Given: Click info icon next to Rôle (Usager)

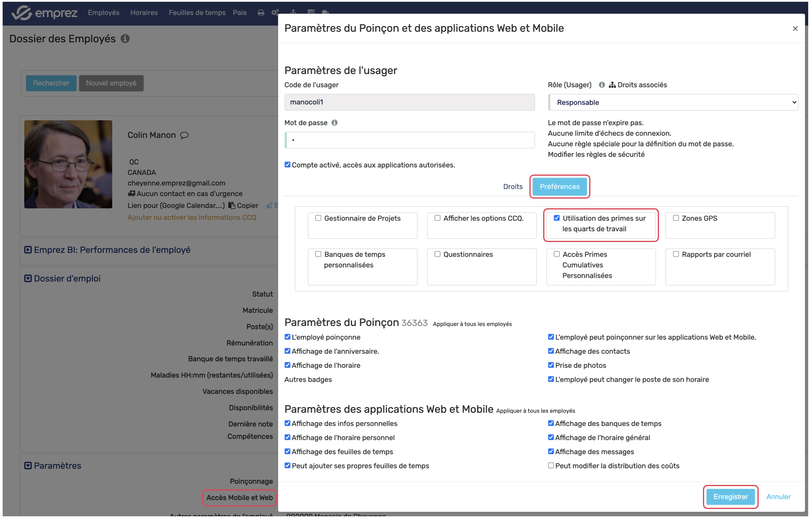Looking at the screenshot, I should [602, 85].
